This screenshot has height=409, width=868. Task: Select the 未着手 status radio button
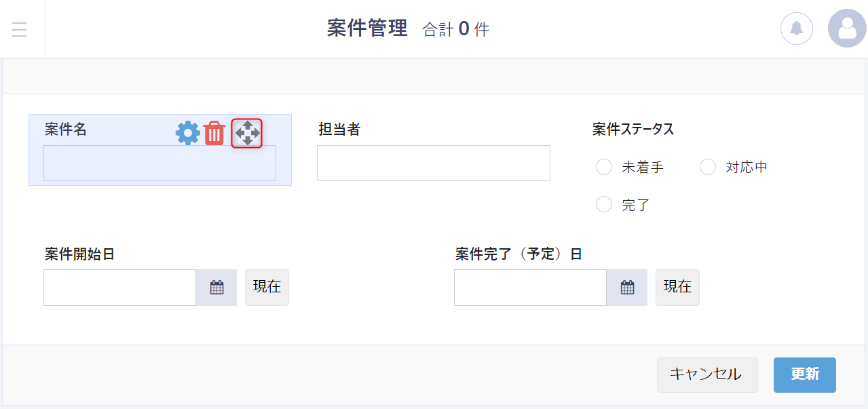point(604,167)
